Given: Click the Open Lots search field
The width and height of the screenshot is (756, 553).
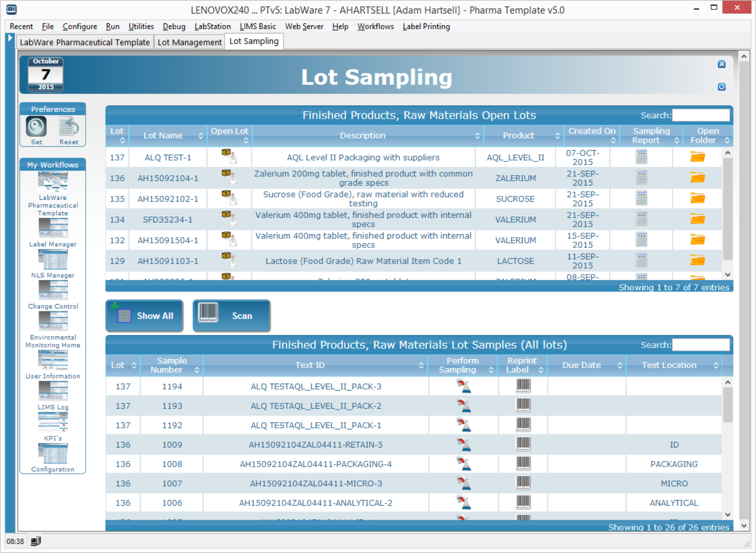Looking at the screenshot, I should click(700, 115).
